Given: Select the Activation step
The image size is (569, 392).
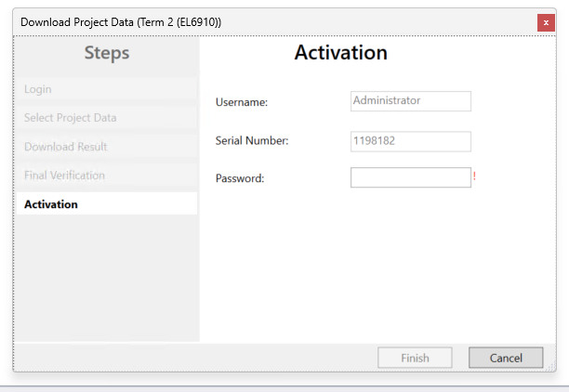Looking at the screenshot, I should click(x=107, y=203).
